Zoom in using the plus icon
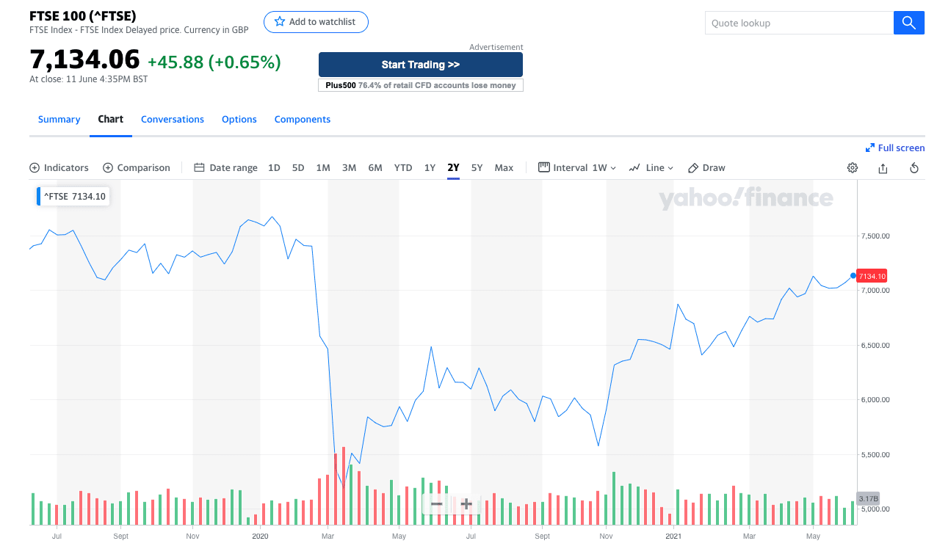The height and width of the screenshot is (560, 937). 466,503
